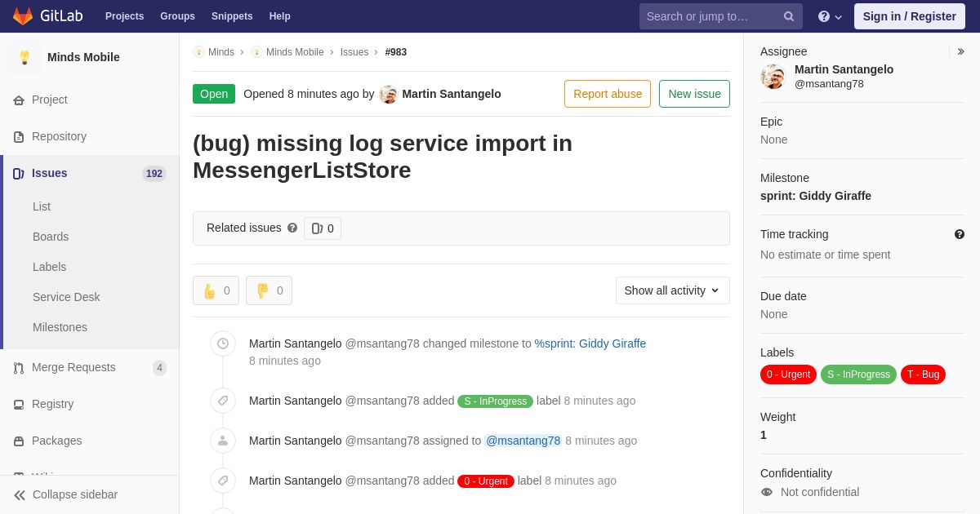Click the Merge Requests count badge 4
This screenshot has height=514, width=980.
click(159, 368)
